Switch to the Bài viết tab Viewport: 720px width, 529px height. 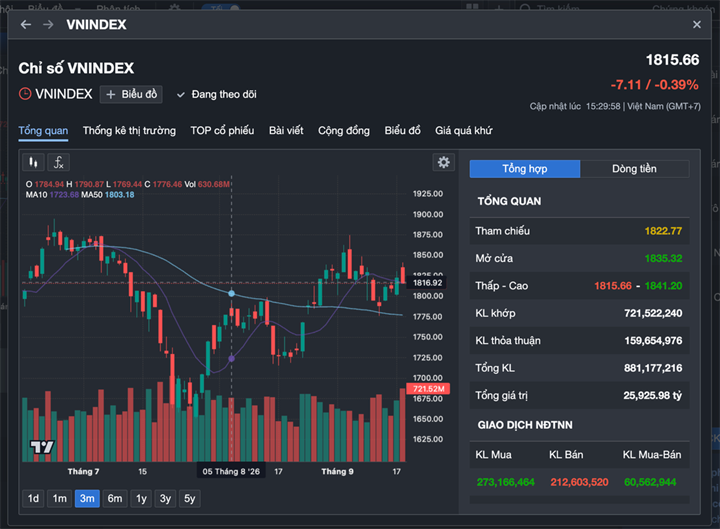[286, 131]
